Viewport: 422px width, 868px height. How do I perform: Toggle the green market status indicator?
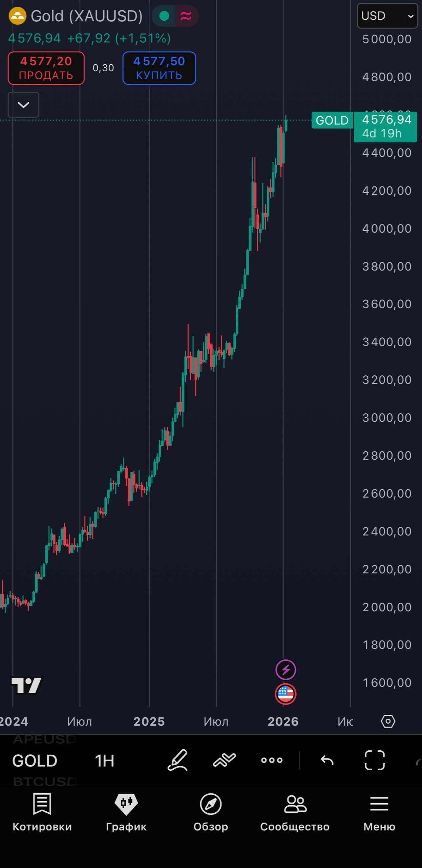pos(164,16)
